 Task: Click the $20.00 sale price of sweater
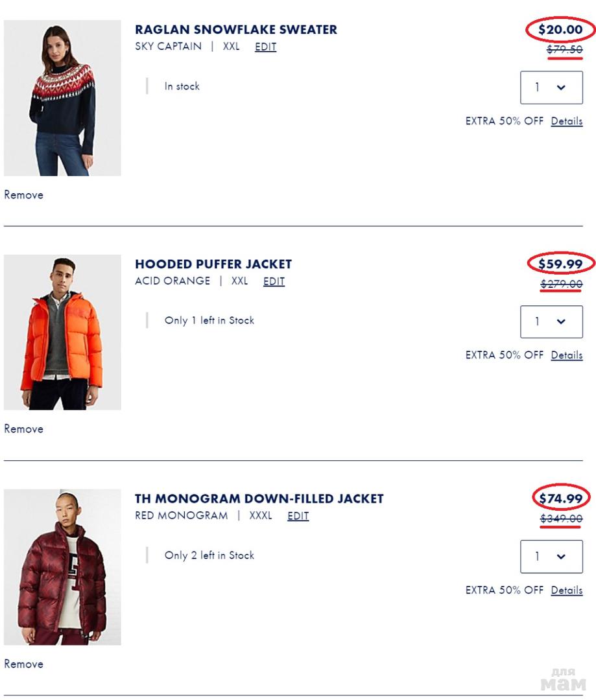pyautogui.click(x=560, y=29)
